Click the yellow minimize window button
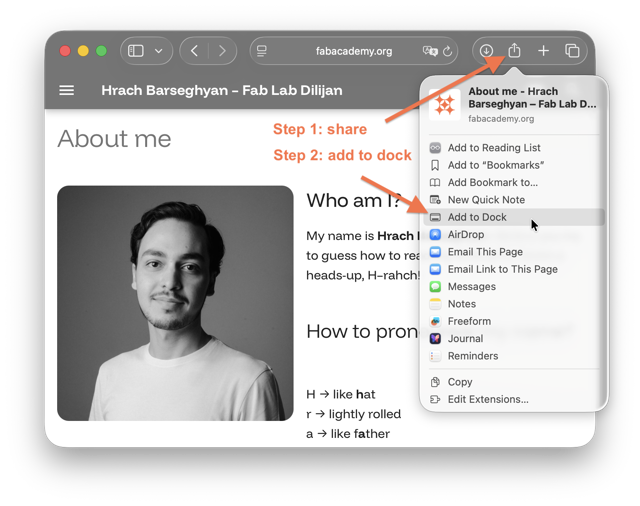The height and width of the screenshot is (506, 640). point(83,51)
